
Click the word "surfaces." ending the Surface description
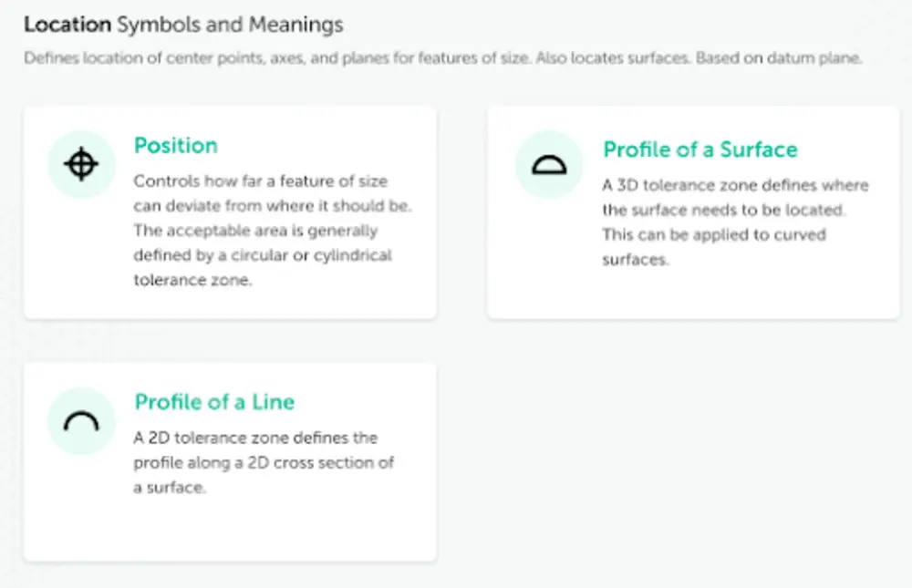636,259
